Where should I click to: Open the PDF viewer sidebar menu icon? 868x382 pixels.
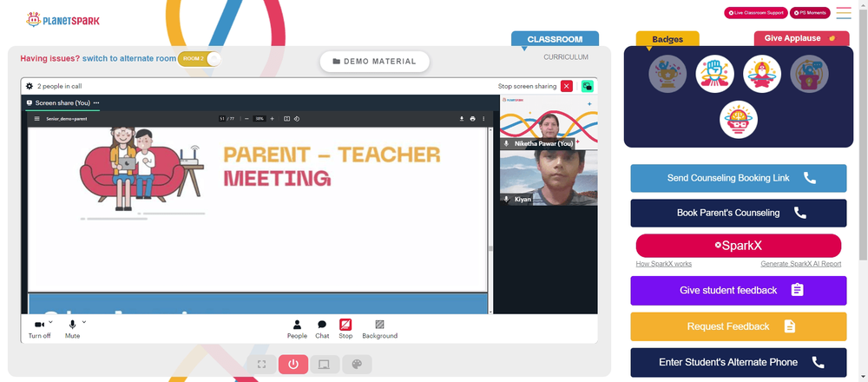point(37,118)
